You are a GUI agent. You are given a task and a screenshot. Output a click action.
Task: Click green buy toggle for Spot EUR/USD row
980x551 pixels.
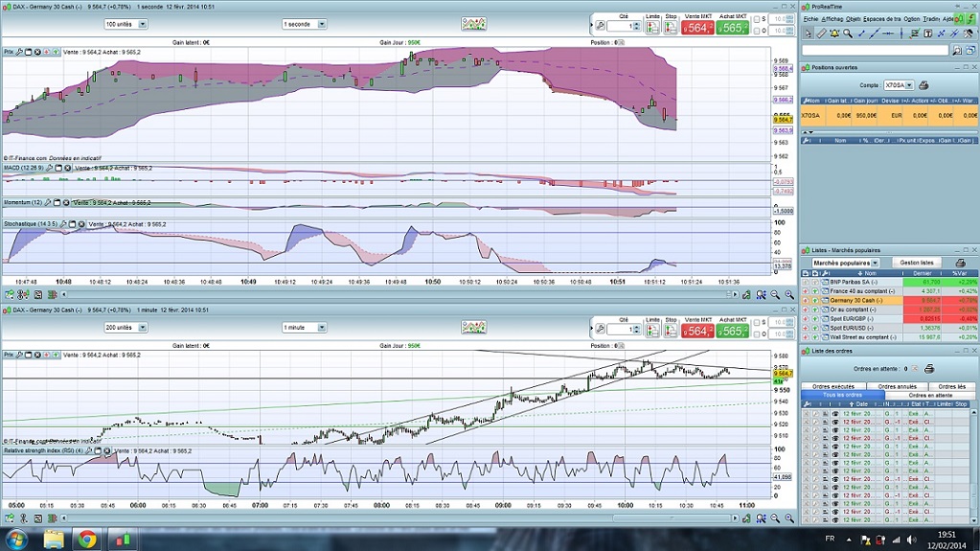click(815, 328)
